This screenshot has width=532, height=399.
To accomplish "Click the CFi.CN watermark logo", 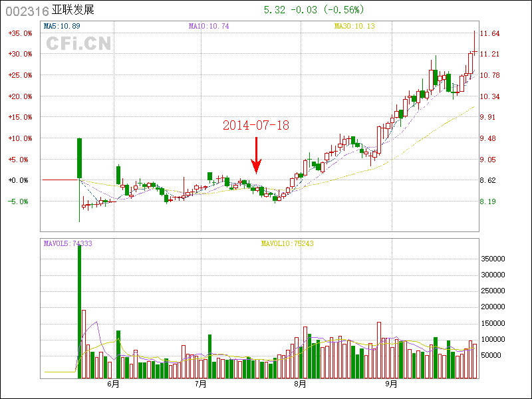I will (78, 43).
